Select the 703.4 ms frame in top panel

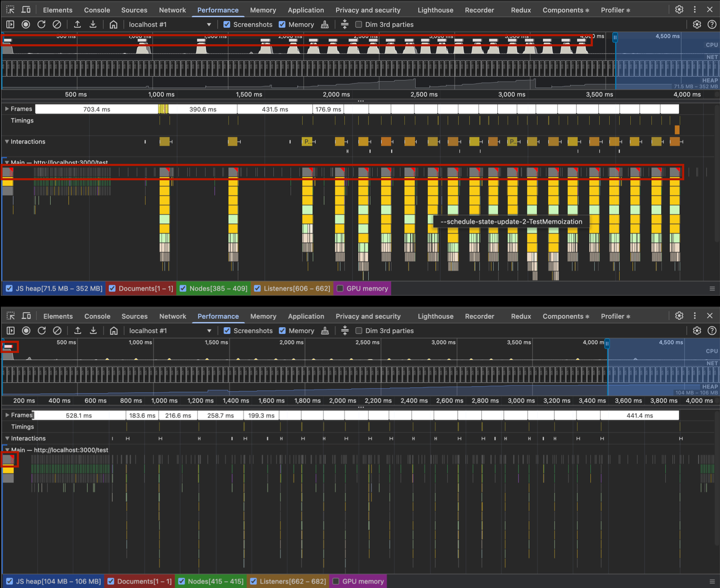click(97, 109)
